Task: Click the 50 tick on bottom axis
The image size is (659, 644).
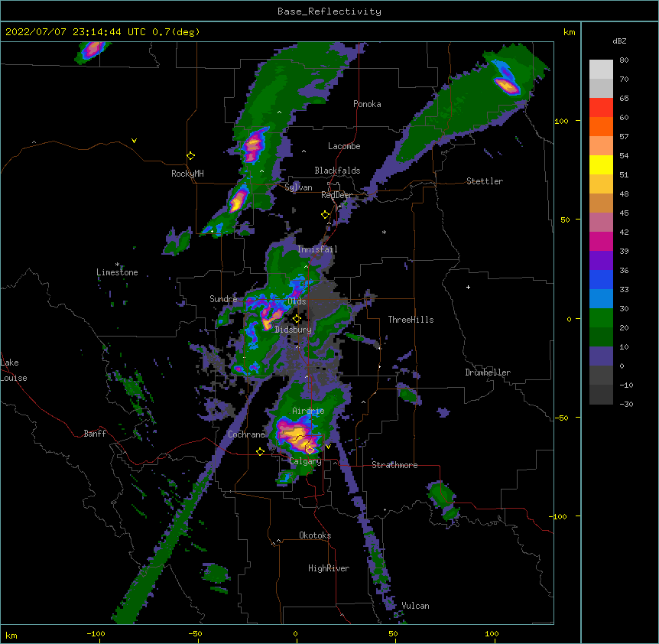Action: (393, 633)
